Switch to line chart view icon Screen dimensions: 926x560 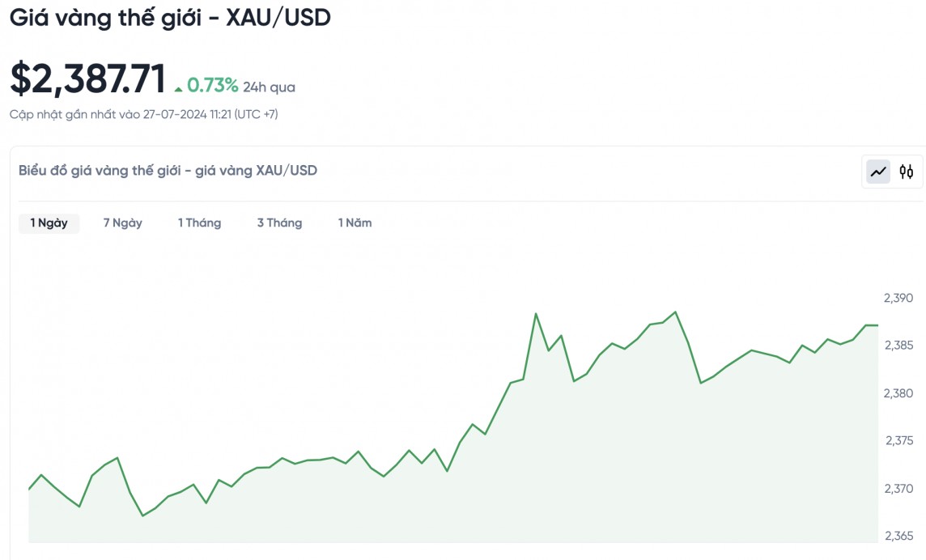[878, 172]
